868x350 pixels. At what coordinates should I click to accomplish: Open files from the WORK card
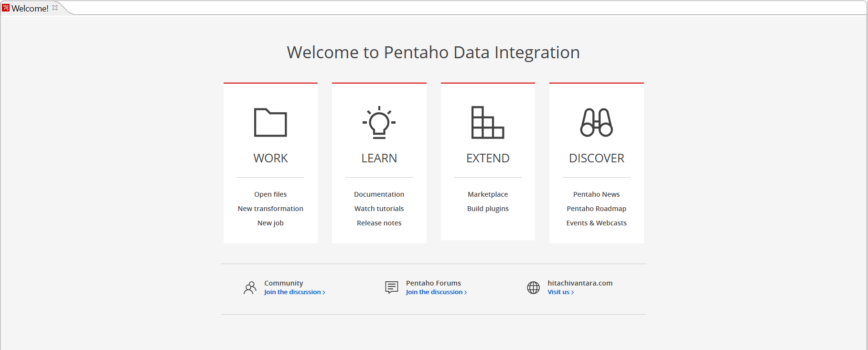coord(270,194)
